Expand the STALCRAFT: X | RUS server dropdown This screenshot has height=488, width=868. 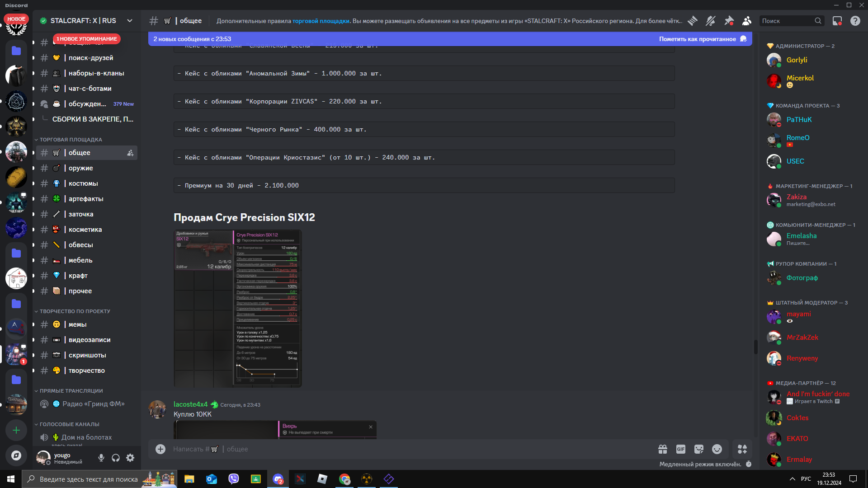(130, 21)
